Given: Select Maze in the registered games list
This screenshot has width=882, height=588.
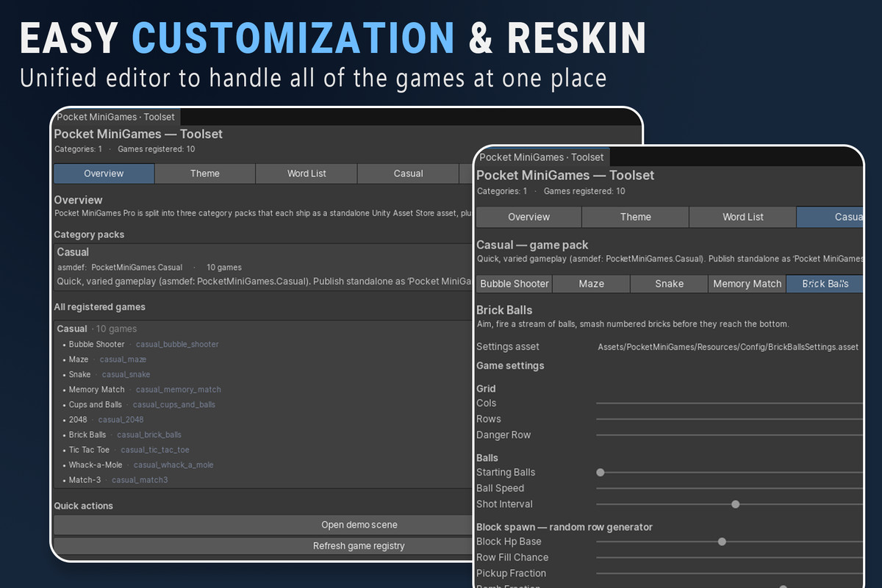Looking at the screenshot, I should click(79, 359).
